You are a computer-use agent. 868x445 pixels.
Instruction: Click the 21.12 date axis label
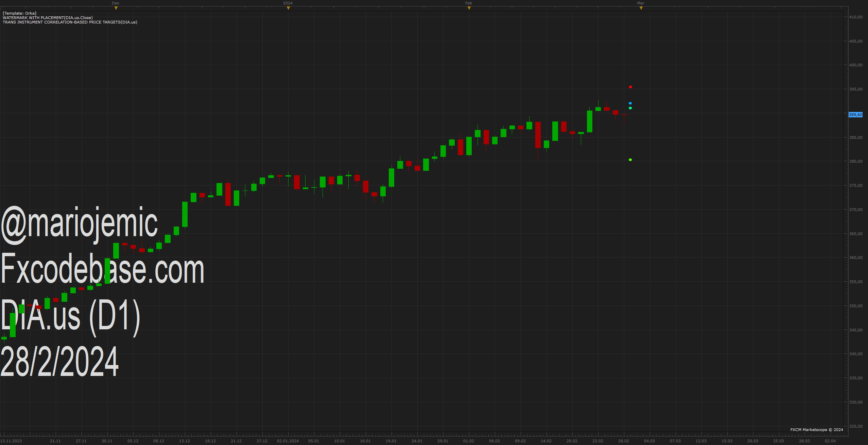coord(236,441)
